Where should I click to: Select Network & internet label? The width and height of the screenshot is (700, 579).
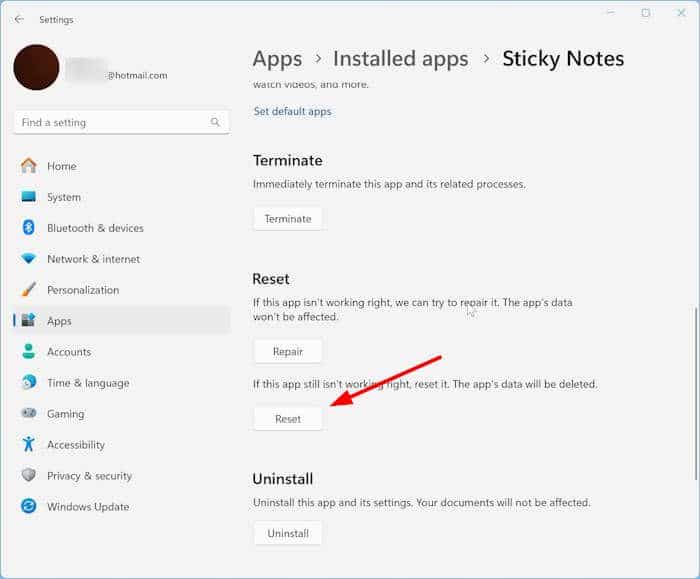(93, 259)
